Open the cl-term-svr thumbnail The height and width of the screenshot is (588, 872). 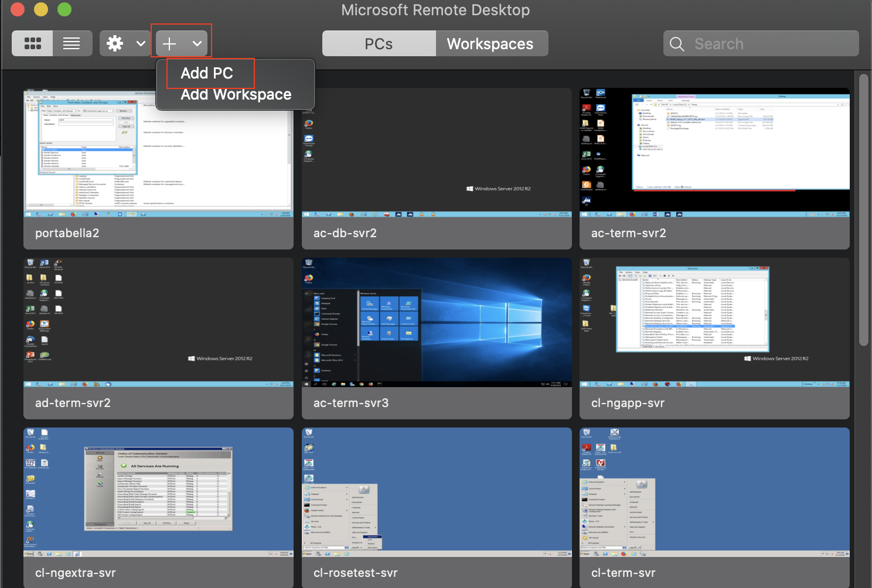pos(714,493)
